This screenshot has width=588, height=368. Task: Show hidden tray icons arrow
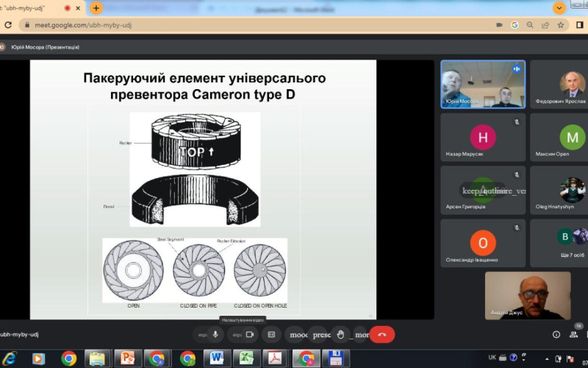(546, 359)
